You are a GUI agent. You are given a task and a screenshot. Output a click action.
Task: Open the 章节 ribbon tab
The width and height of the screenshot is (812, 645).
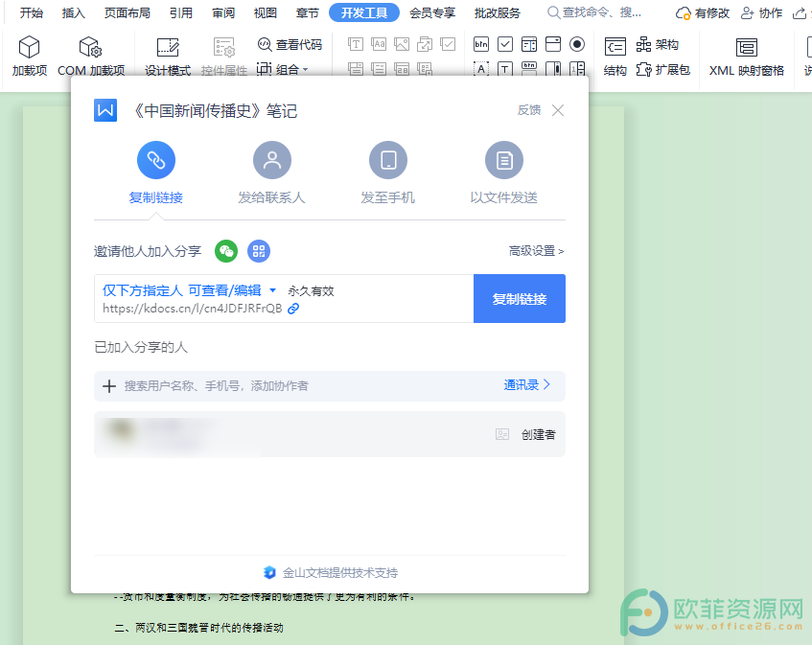(x=307, y=12)
